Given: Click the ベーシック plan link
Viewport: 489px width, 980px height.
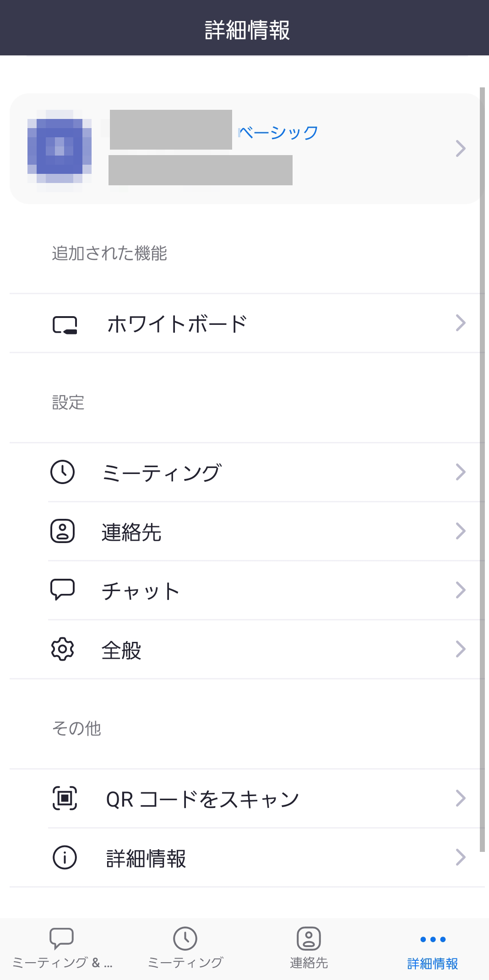Looking at the screenshot, I should click(278, 133).
